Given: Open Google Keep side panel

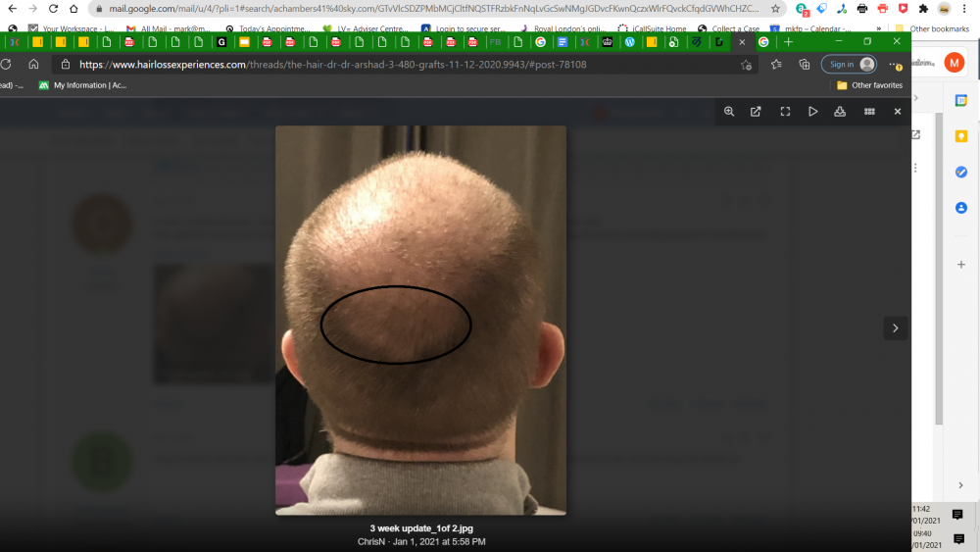Looking at the screenshot, I should 961,136.
